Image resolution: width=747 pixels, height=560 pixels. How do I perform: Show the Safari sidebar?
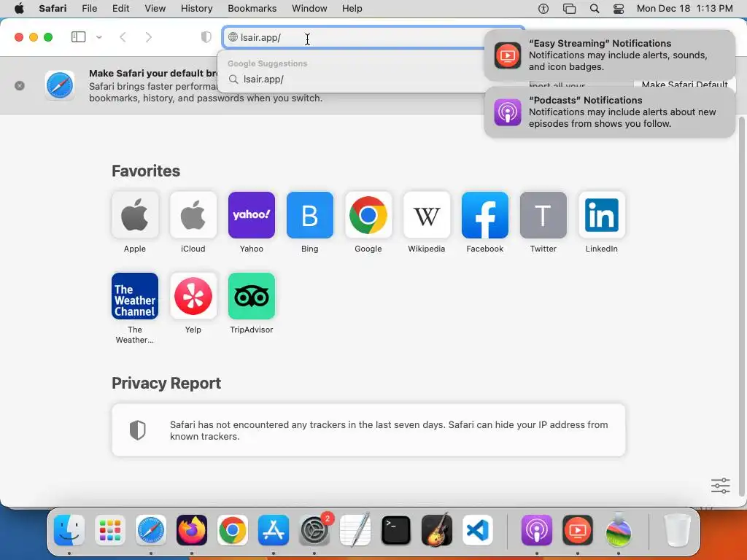[x=78, y=37]
